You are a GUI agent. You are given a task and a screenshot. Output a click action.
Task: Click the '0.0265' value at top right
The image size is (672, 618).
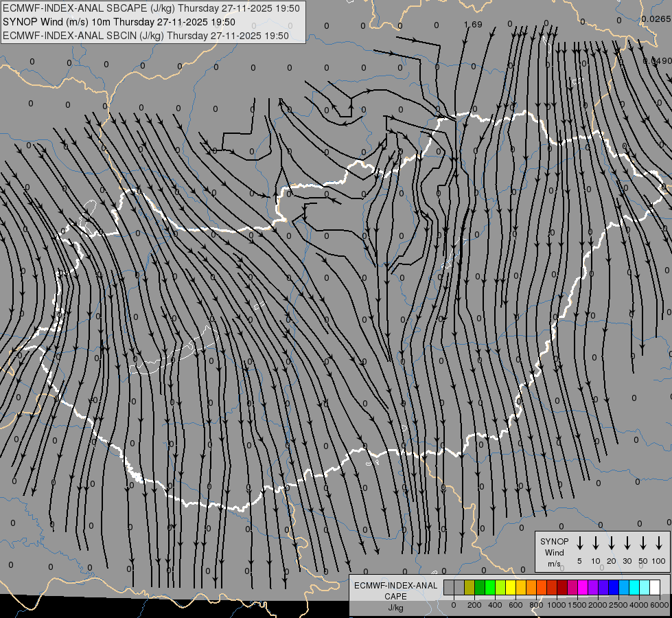(x=656, y=19)
